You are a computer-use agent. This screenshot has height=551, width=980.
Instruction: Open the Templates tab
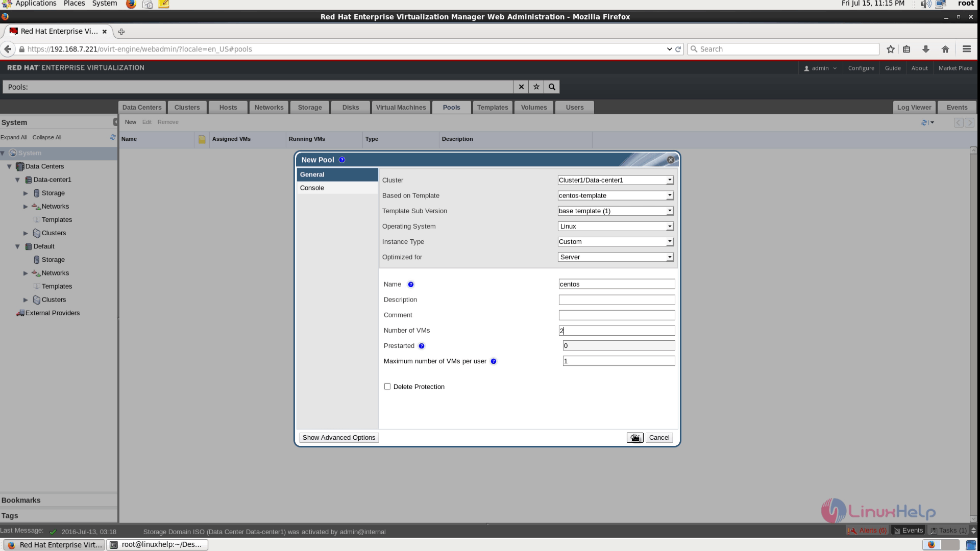(x=492, y=108)
